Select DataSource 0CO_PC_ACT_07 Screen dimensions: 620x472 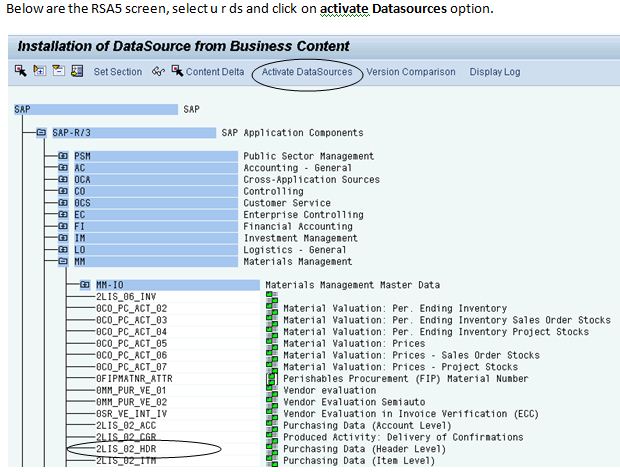coord(132,367)
